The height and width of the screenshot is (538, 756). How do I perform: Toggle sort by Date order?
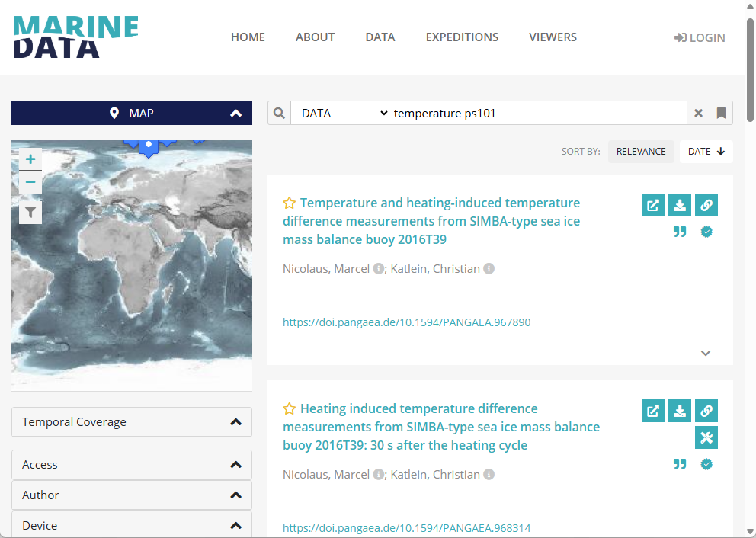(706, 152)
